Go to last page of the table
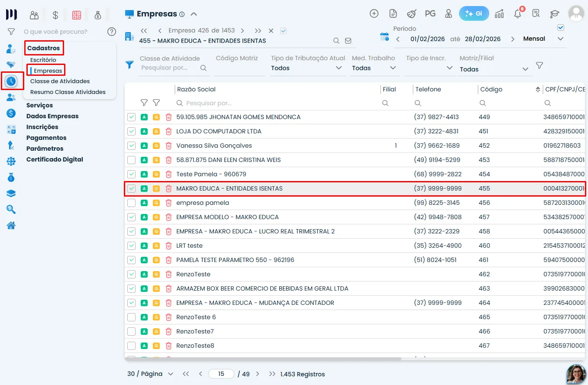The image size is (588, 385). tap(272, 374)
